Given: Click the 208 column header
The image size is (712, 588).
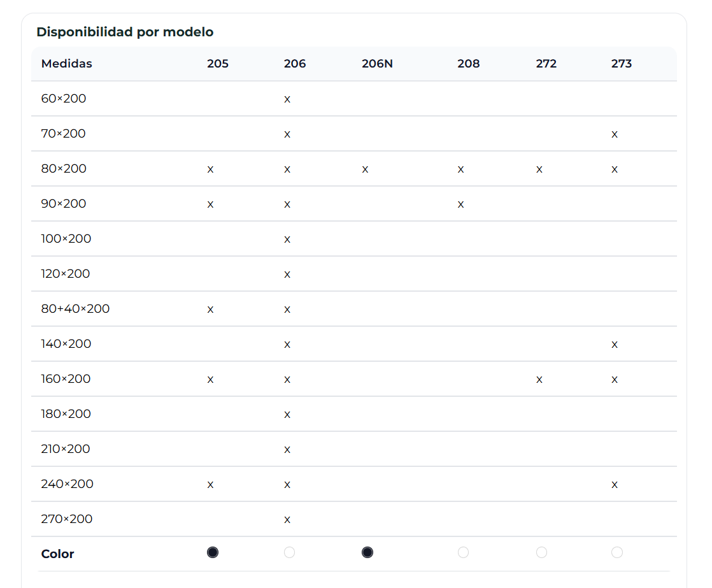Looking at the screenshot, I should click(468, 64).
